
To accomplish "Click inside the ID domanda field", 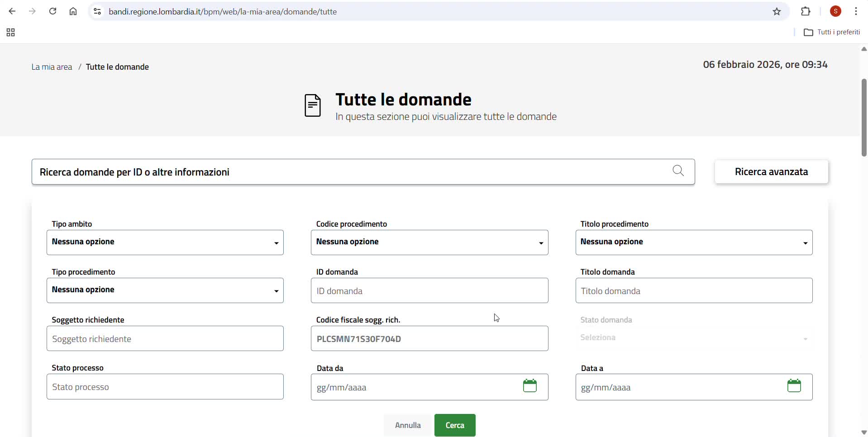I will pos(429,291).
